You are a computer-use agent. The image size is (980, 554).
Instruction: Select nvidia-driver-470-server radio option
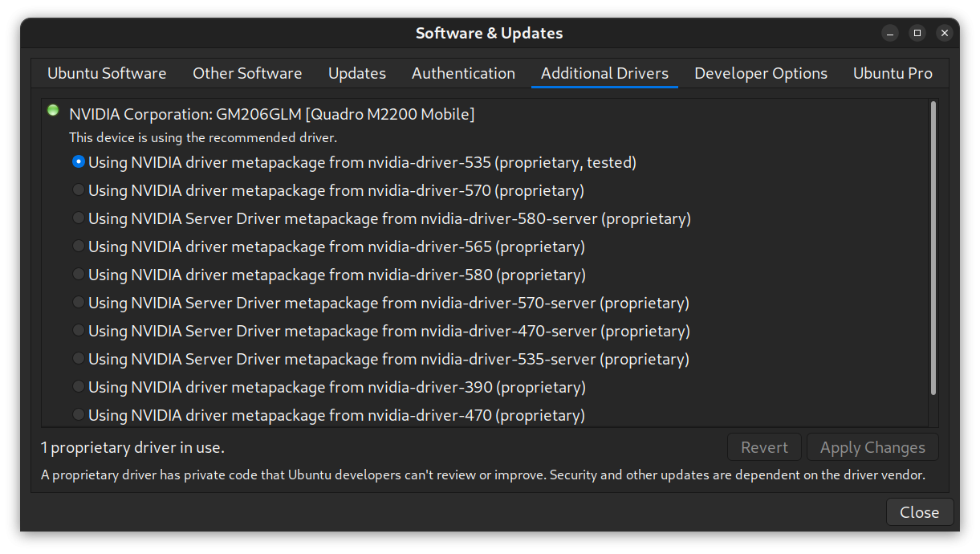point(79,331)
